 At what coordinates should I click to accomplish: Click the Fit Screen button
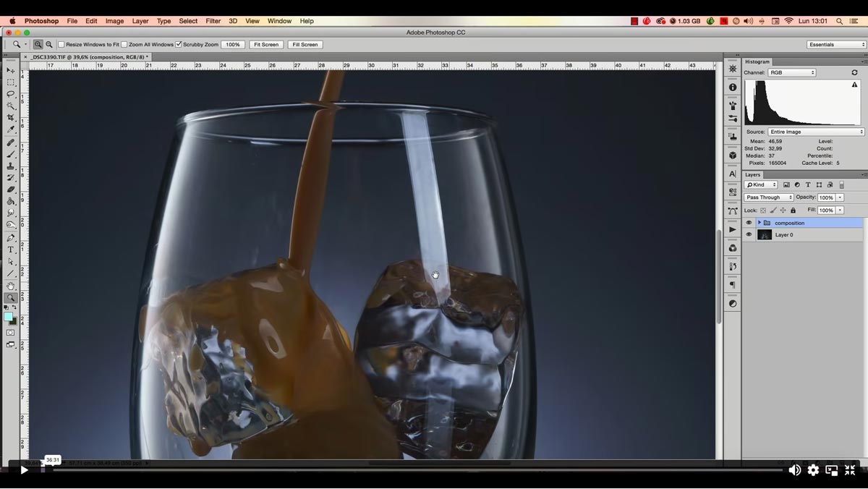tap(265, 45)
